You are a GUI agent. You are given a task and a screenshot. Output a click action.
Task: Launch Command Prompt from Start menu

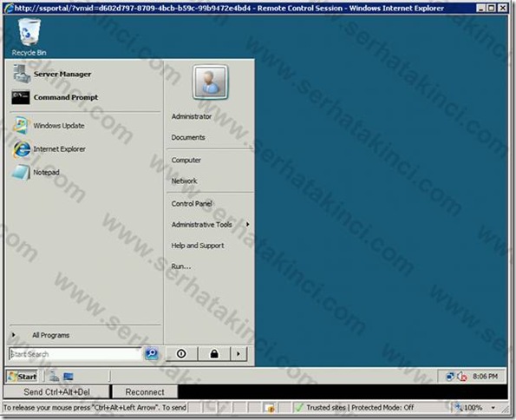coord(55,97)
